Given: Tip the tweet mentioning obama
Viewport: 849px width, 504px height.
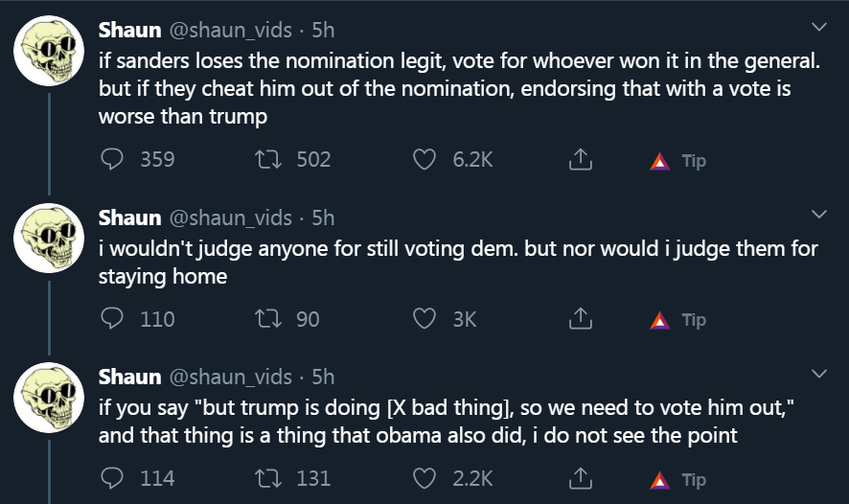Looking at the screenshot, I should click(x=677, y=480).
